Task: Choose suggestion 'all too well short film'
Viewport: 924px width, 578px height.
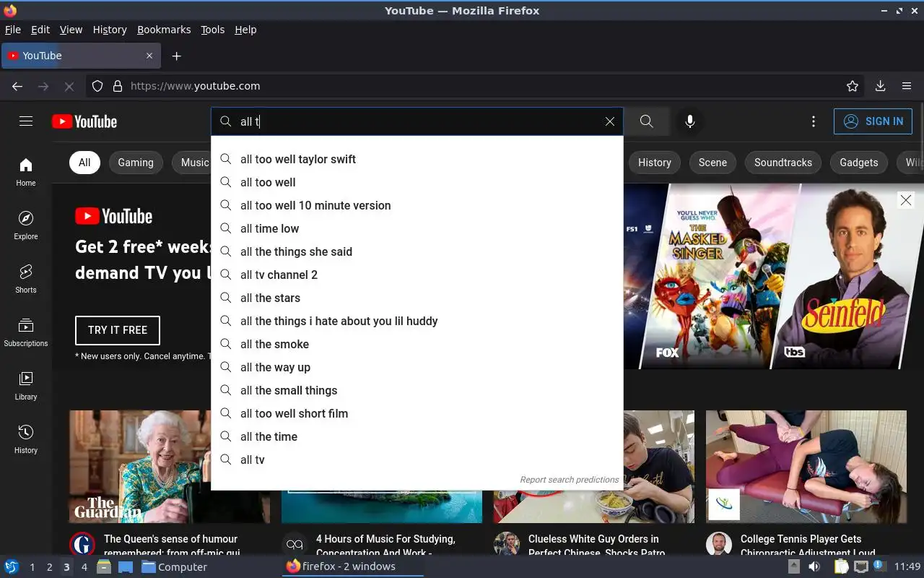Action: [x=417, y=413]
